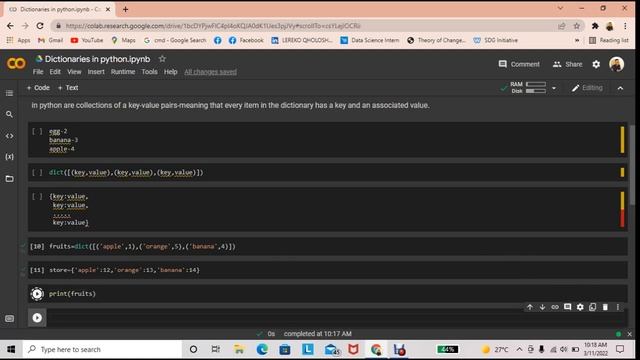The height and width of the screenshot is (360, 640).
Task: Add a comment to cell icon
Action: pos(567,307)
